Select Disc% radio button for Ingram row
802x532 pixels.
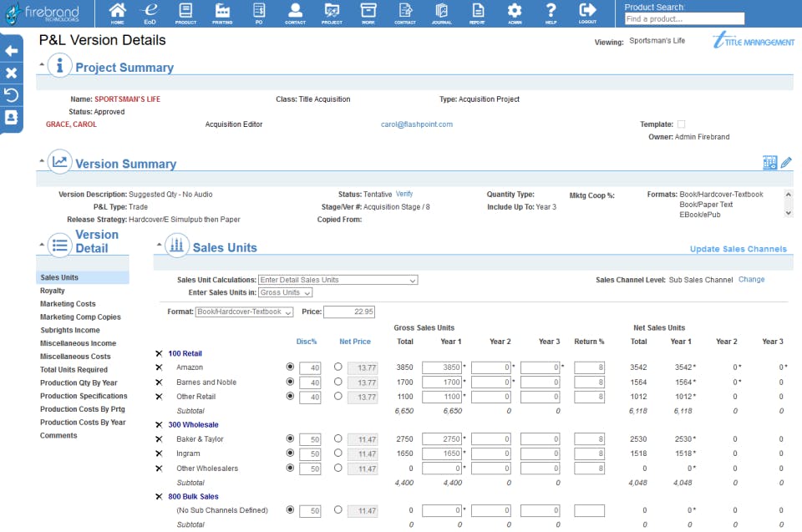pos(290,453)
